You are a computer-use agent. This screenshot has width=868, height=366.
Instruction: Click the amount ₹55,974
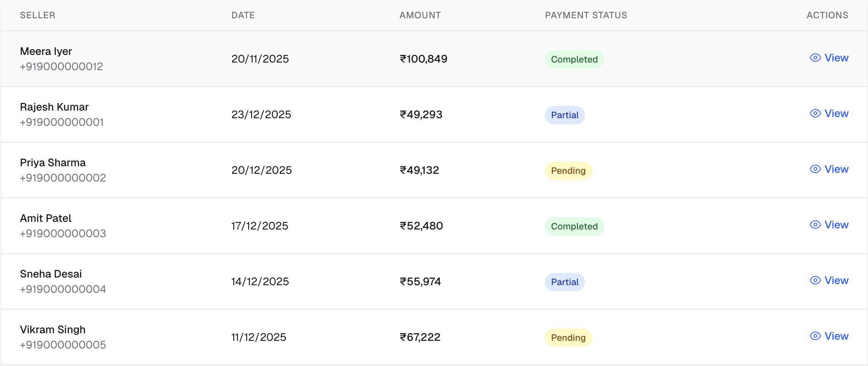click(420, 281)
